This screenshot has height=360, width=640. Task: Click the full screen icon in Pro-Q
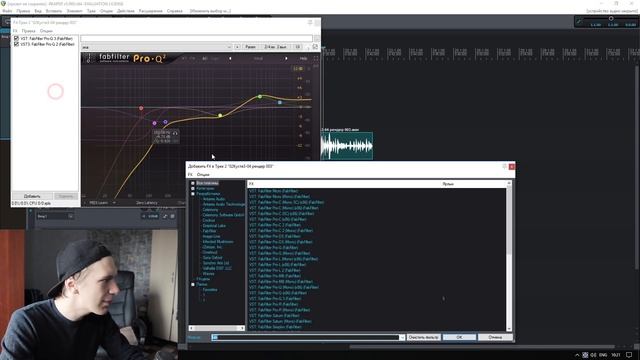tap(316, 59)
